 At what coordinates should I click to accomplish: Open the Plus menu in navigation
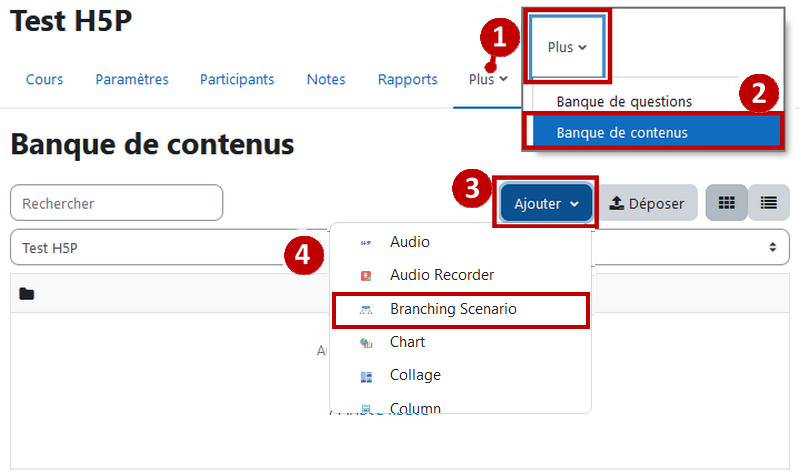click(x=488, y=79)
